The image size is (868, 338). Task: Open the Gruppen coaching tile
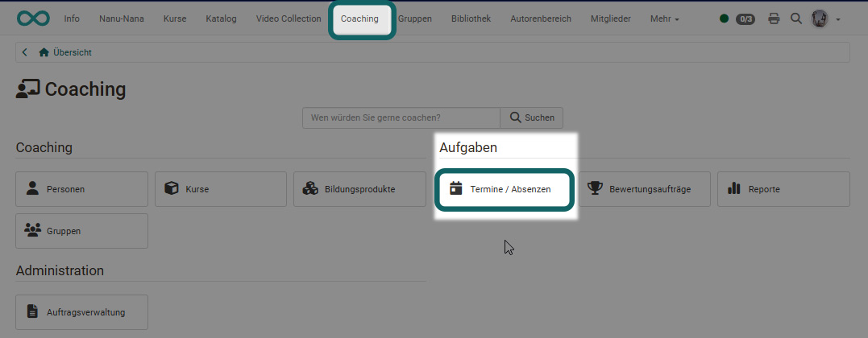[82, 231]
